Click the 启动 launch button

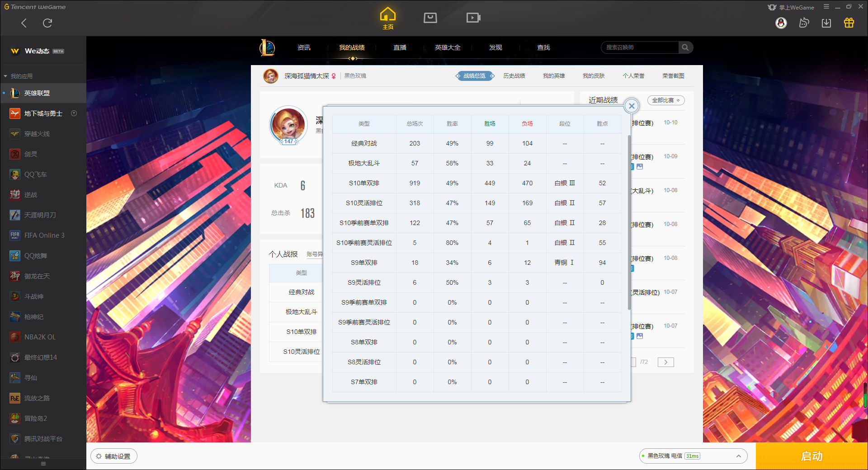click(811, 456)
